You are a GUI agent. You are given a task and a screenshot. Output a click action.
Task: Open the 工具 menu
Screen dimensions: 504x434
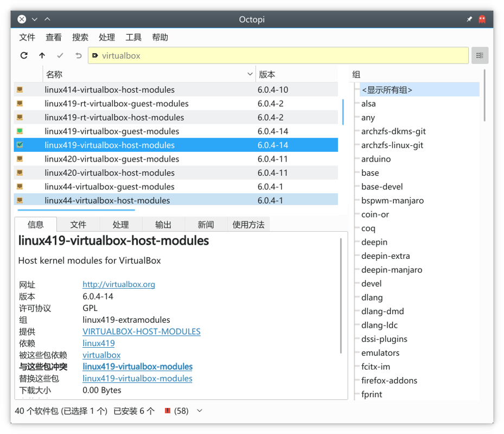tap(133, 37)
